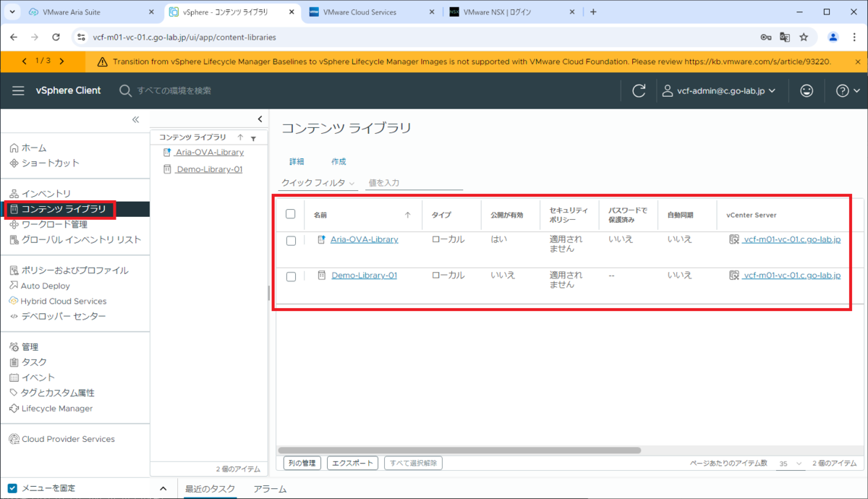Open the help question mark menu

pyautogui.click(x=848, y=90)
